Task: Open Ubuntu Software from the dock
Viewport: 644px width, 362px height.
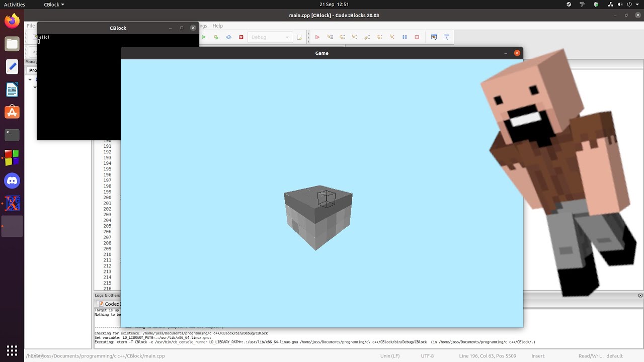Action: click(12, 112)
